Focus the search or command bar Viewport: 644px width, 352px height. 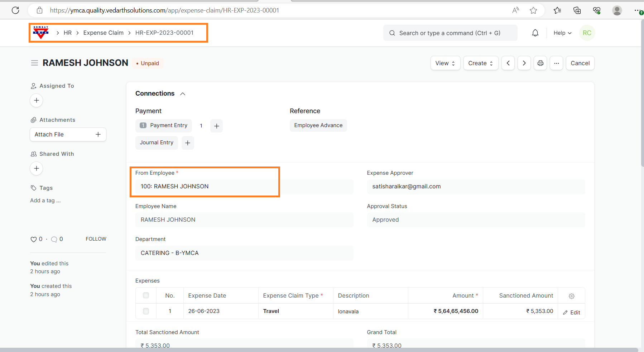tap(450, 33)
